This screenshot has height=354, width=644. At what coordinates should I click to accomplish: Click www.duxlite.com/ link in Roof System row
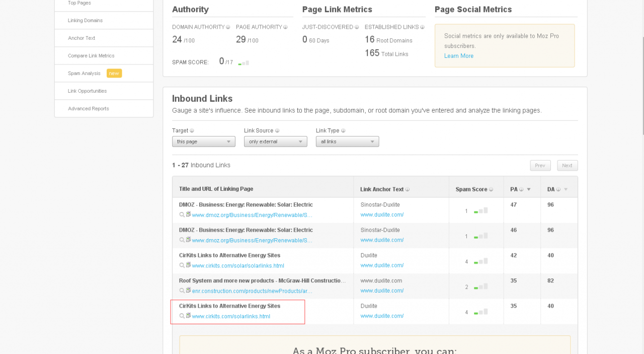(x=382, y=291)
